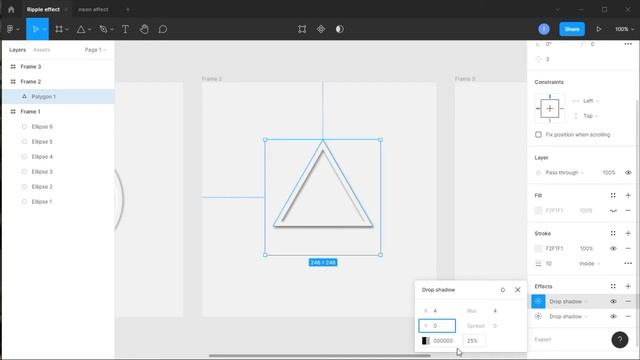
Task: Remove the first Drop shadow effect
Action: 628,301
